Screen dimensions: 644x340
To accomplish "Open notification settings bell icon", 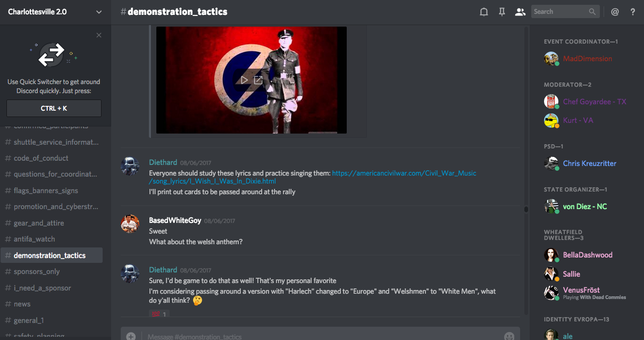I will (x=484, y=12).
